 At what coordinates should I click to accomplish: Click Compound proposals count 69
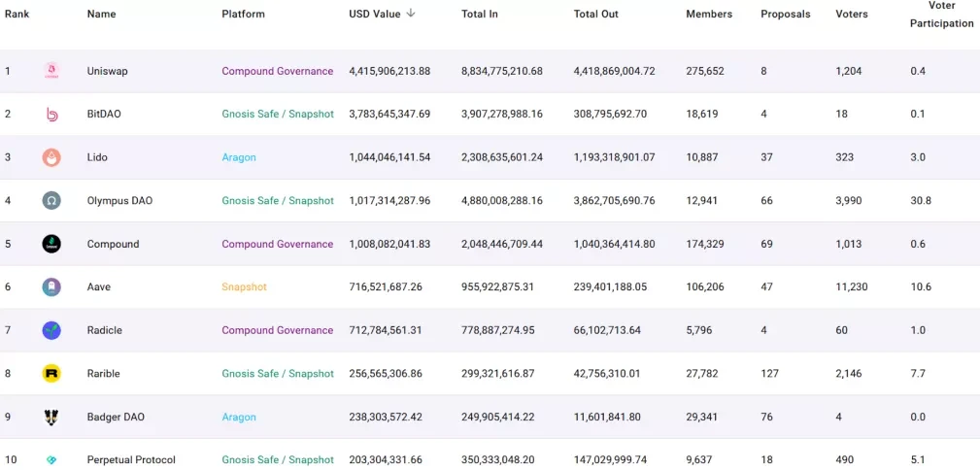click(x=767, y=244)
